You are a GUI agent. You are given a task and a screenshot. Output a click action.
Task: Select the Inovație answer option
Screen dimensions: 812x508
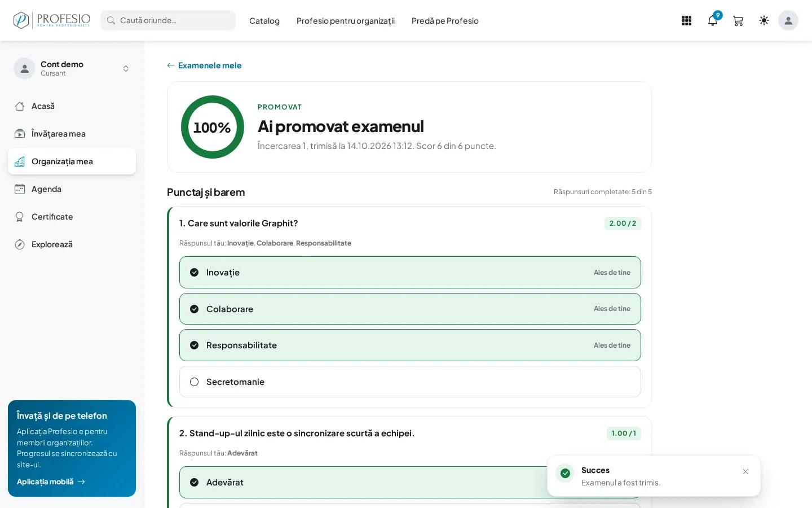pos(410,272)
